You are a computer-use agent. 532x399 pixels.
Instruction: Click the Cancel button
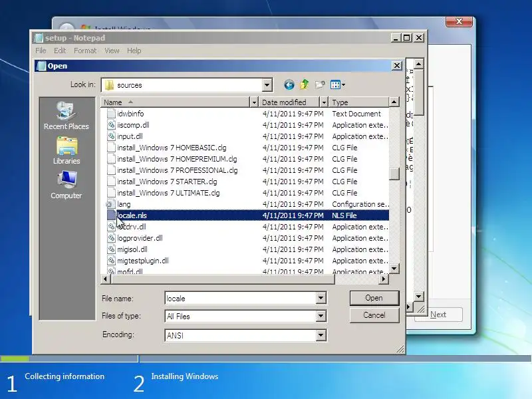pos(374,315)
